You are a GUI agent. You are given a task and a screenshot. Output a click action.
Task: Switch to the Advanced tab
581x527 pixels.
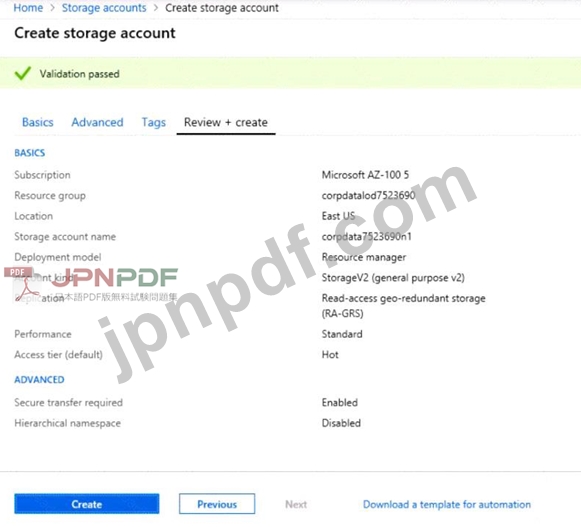pos(97,122)
